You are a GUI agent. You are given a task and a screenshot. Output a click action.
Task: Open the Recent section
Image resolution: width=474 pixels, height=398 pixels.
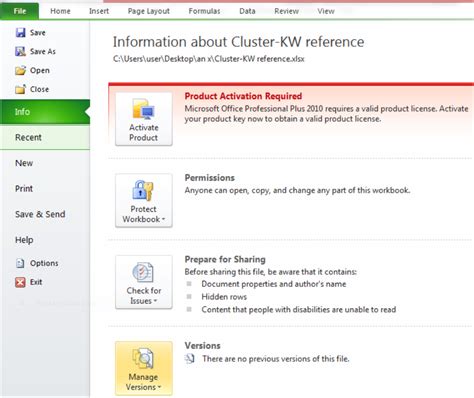tap(45, 137)
